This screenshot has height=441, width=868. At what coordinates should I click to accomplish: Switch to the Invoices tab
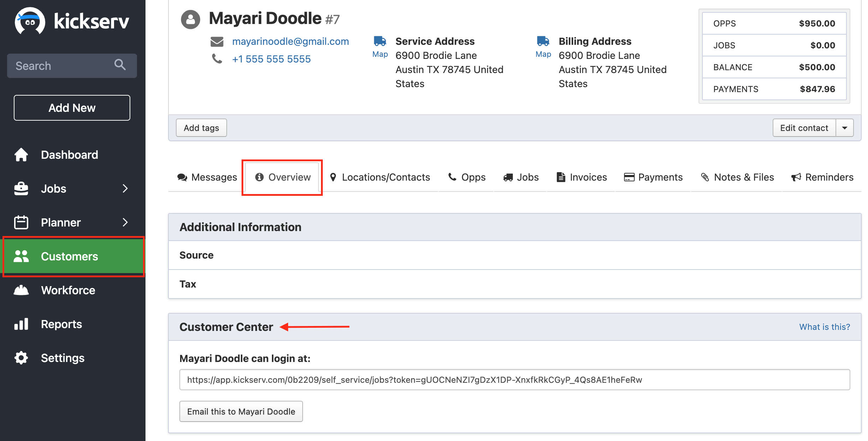point(582,177)
